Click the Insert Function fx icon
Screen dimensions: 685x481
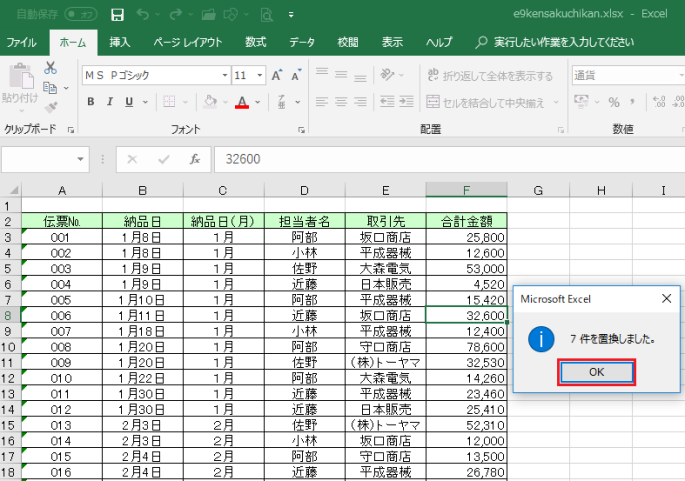195,159
